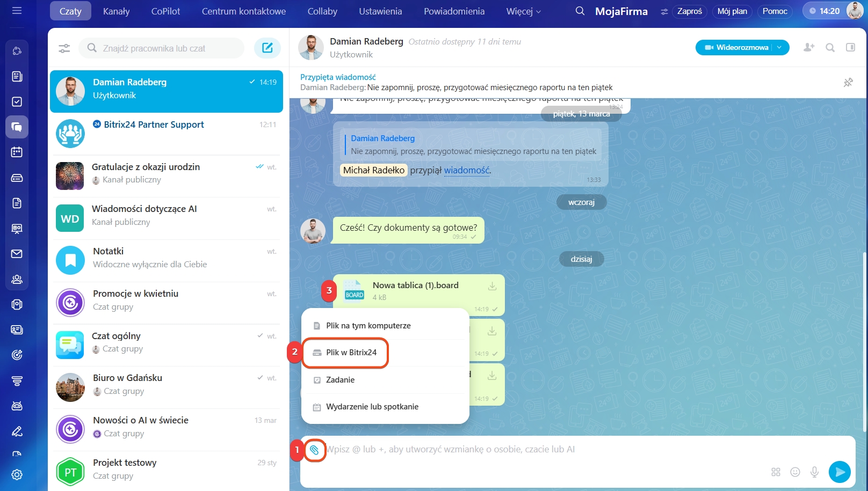Viewport: 868px width, 491px height.
Task: Toggle the chat side panel icon
Action: [x=850, y=48]
